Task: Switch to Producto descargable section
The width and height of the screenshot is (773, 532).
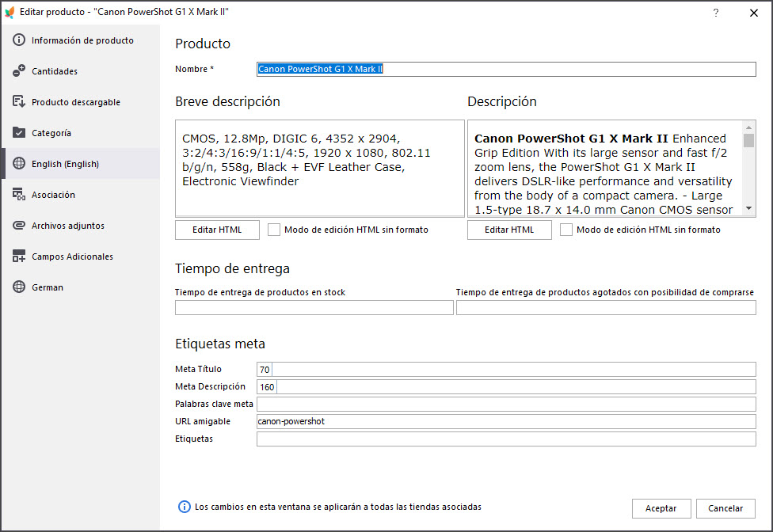Action: coord(81,102)
